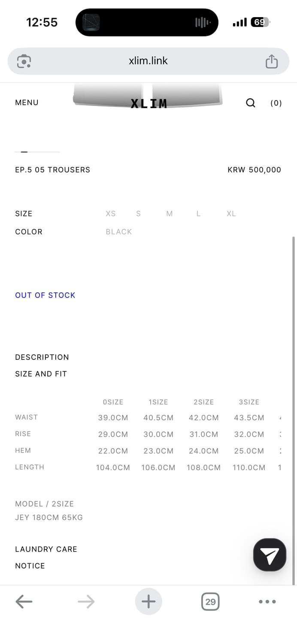Open browser three-dots more menu
297x644 pixels.
coord(267,601)
